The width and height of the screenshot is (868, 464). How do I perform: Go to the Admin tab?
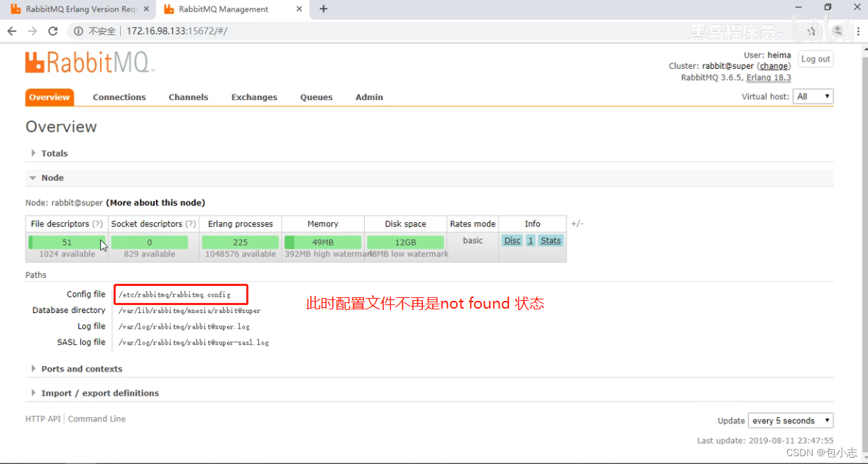click(x=369, y=97)
